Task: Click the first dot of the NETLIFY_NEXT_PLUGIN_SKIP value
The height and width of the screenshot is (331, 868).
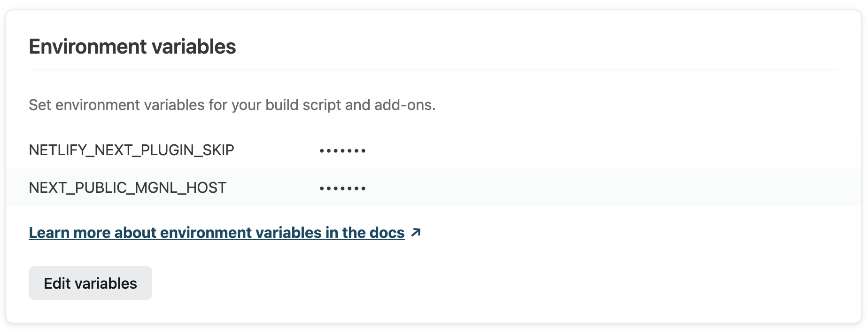Action: pyautogui.click(x=322, y=151)
